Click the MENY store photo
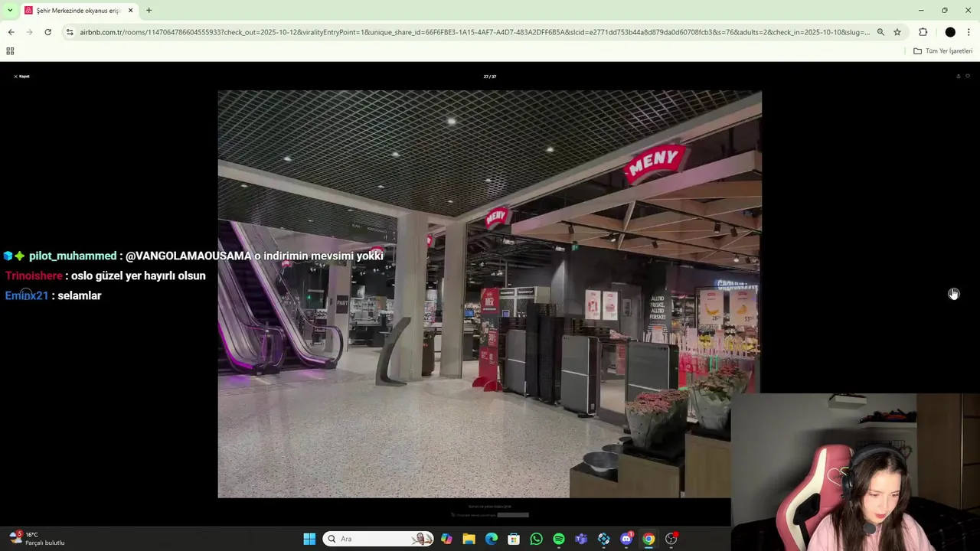 coord(489,295)
